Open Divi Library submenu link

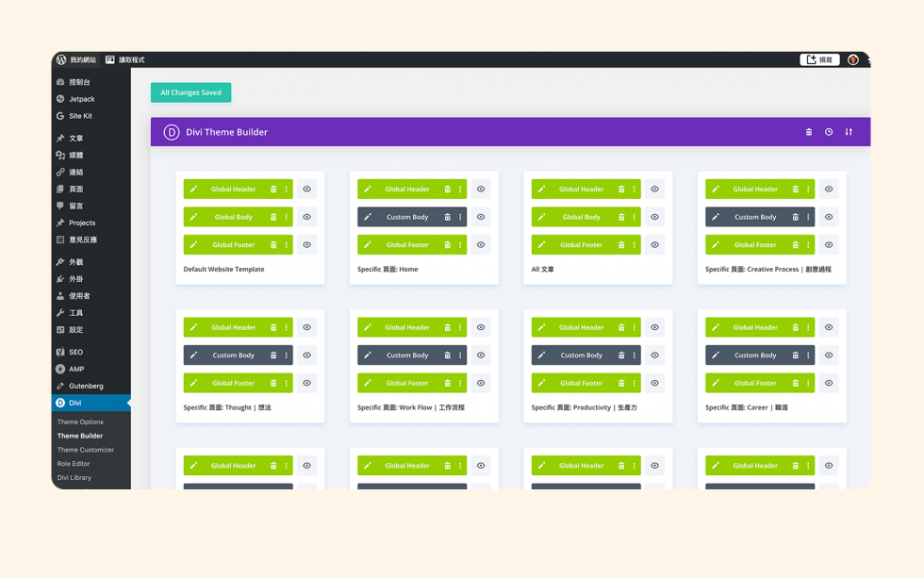[x=74, y=478]
